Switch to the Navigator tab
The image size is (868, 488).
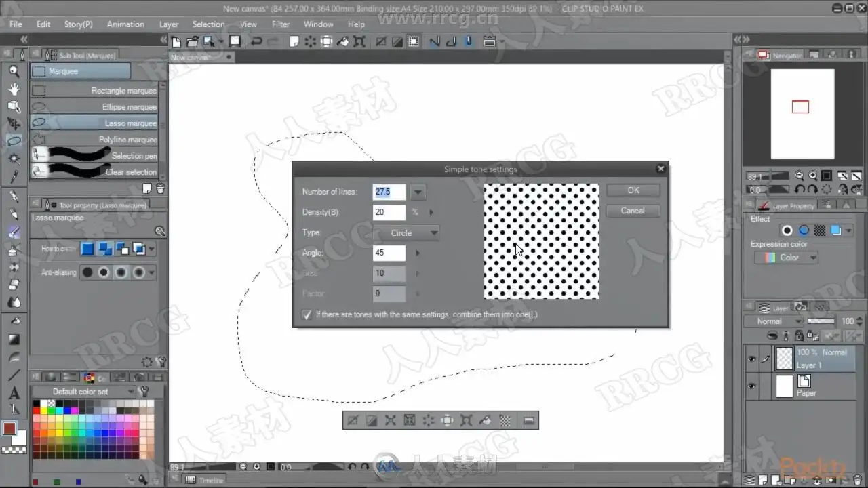click(780, 56)
